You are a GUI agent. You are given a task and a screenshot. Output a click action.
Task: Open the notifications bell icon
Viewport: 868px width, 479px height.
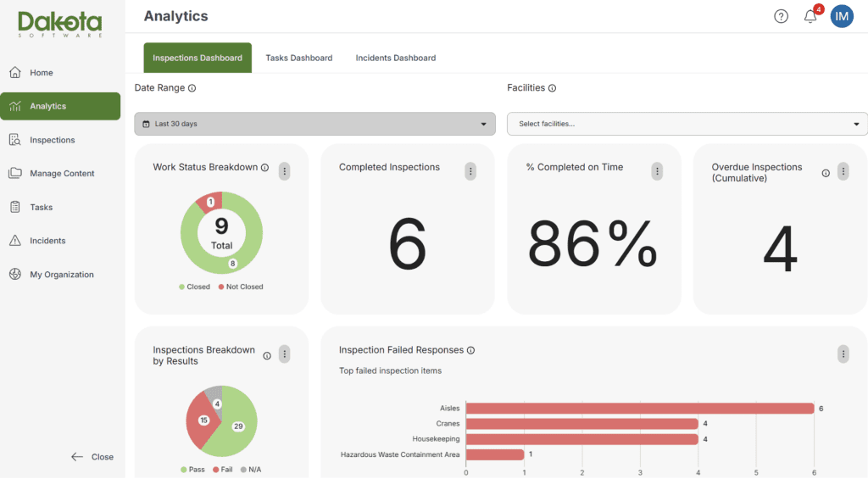click(810, 16)
